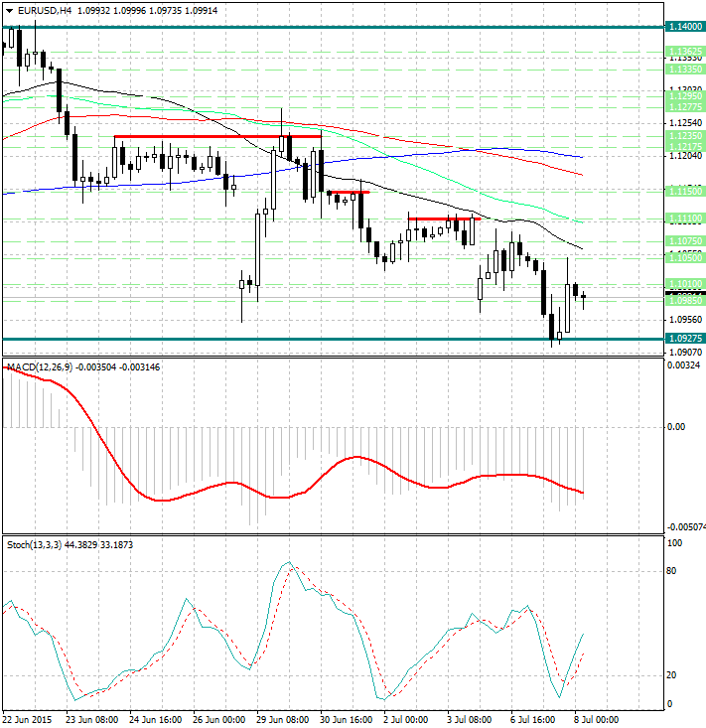Click the 1.12040 price axis value

point(685,156)
